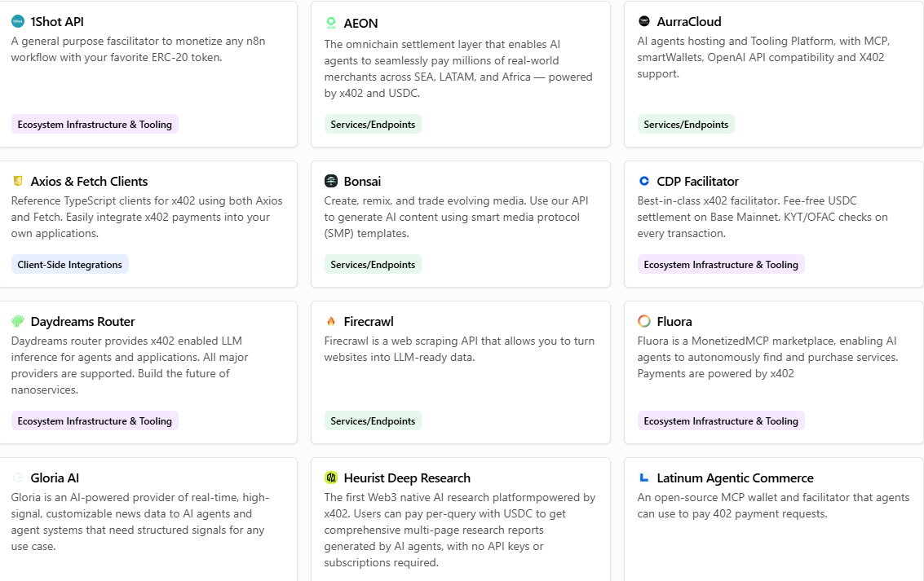Select the Client-Side Integrations tag

coord(70,265)
